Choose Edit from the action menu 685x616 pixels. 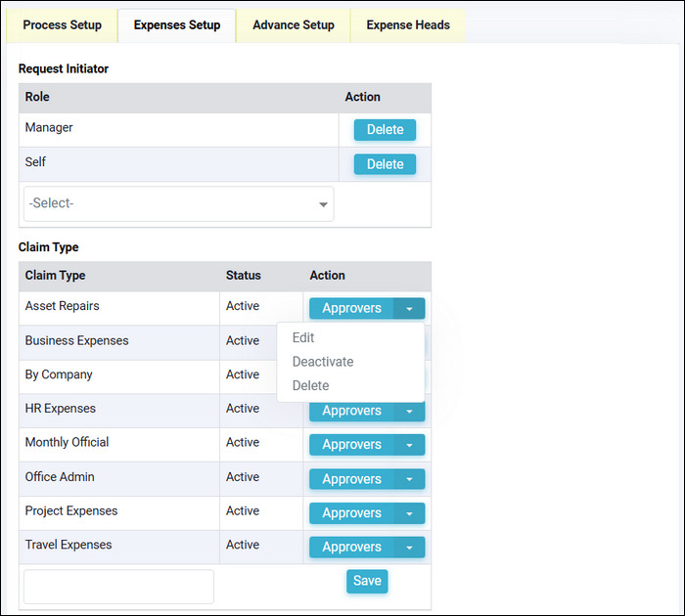[303, 338]
